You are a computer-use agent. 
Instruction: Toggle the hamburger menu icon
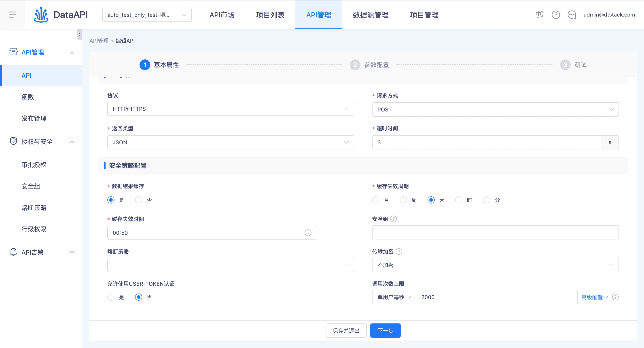(x=13, y=15)
